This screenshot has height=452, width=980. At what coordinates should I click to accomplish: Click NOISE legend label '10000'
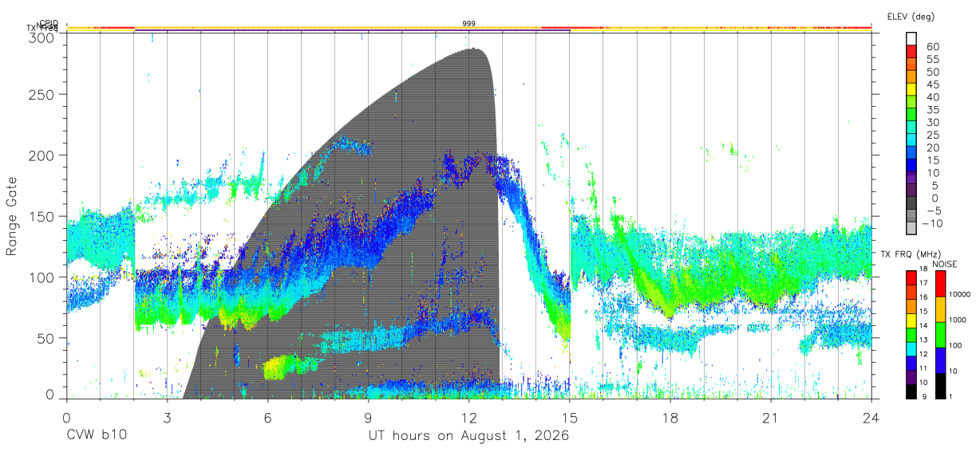959,294
